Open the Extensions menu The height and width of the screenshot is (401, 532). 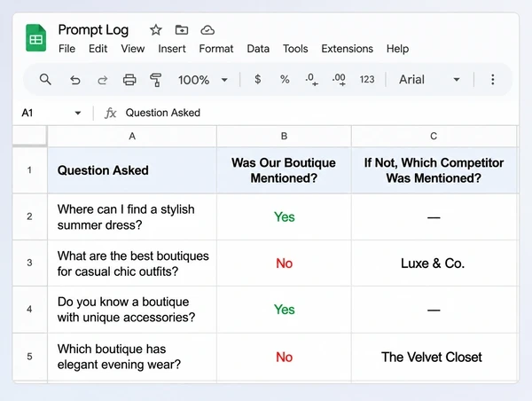coord(347,49)
